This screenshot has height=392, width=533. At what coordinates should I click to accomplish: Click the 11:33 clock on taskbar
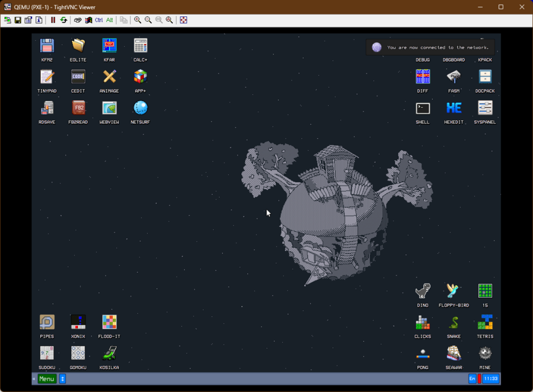click(x=491, y=379)
